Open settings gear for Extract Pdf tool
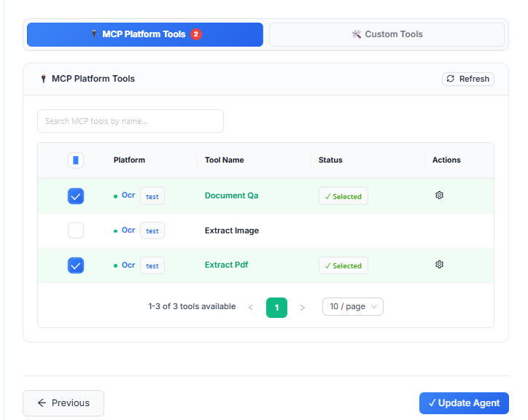The width and height of the screenshot is (528, 420). [439, 265]
